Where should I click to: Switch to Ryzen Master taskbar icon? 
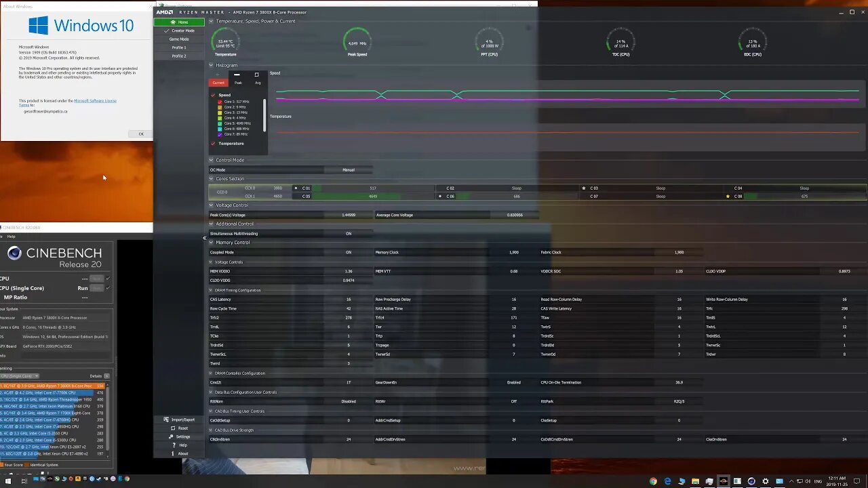click(x=724, y=481)
